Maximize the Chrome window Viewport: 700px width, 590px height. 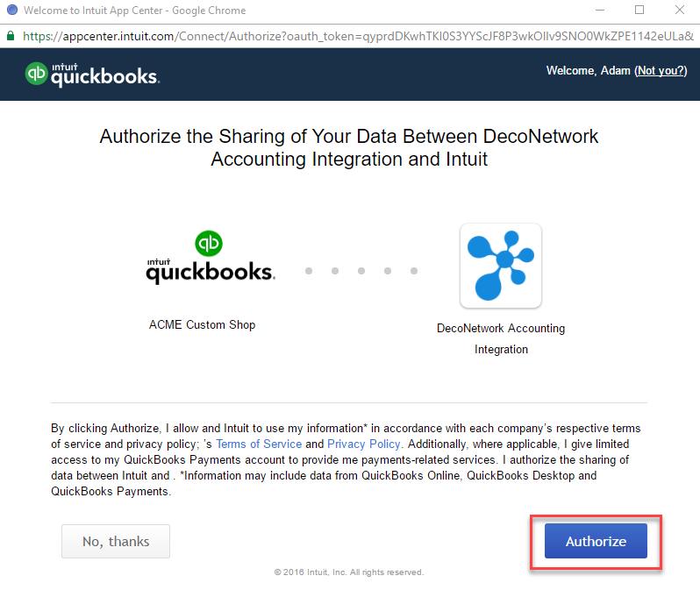click(x=639, y=10)
